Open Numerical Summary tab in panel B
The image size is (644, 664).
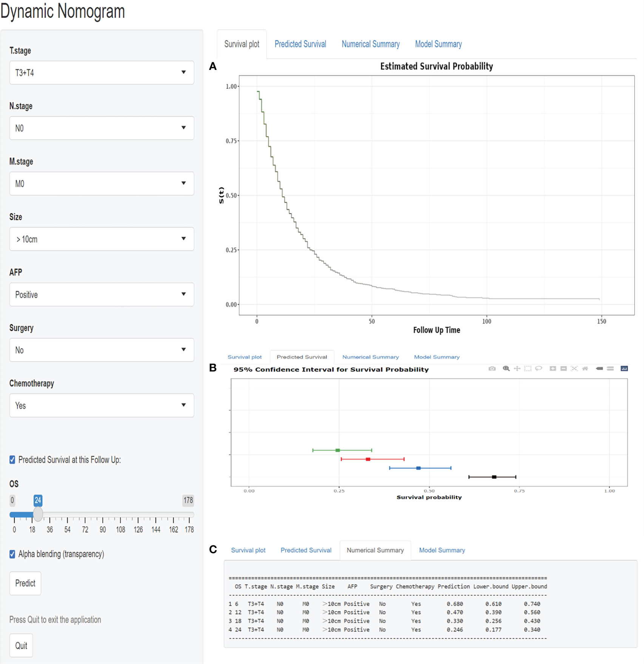click(x=371, y=357)
